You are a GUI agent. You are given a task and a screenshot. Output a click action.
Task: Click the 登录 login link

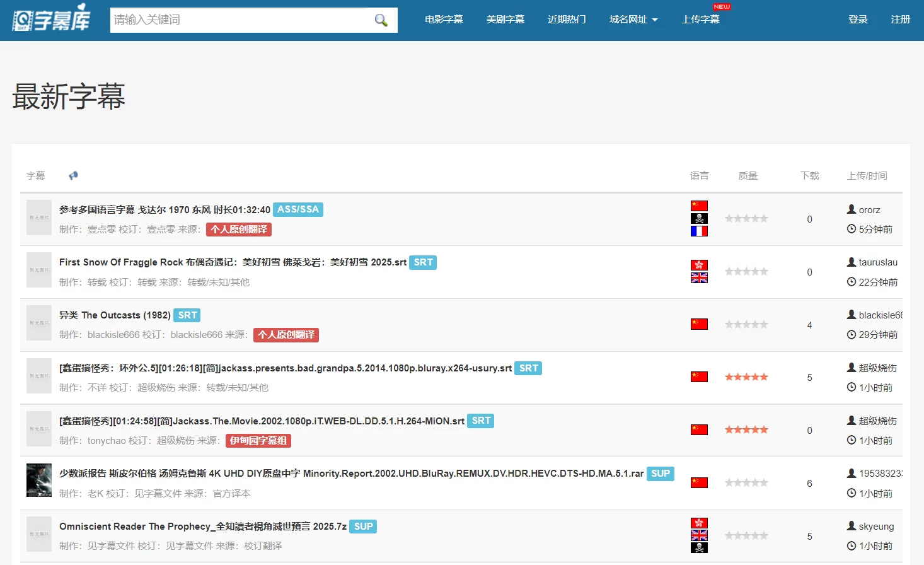858,20
